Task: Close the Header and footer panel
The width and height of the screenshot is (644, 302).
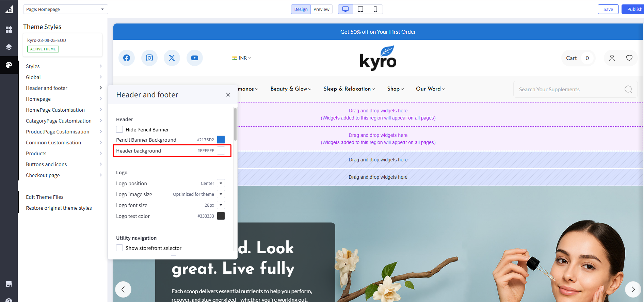Action: click(228, 95)
